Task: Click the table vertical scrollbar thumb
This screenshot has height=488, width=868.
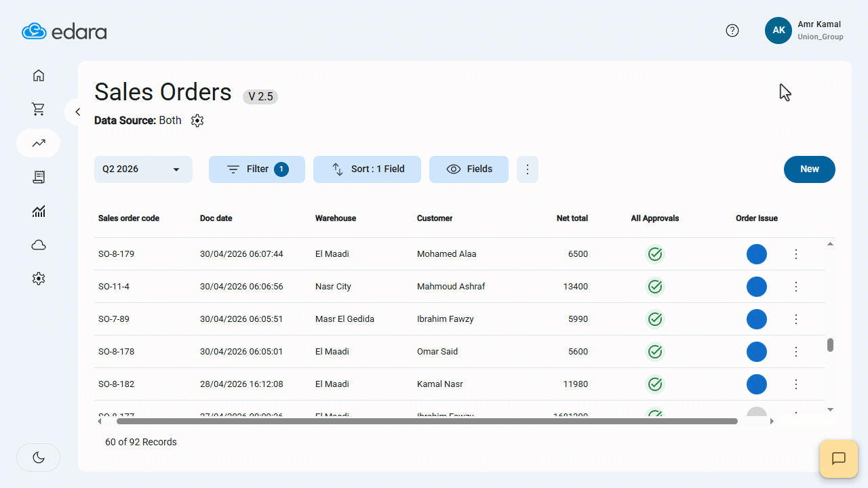Action: [x=830, y=345]
